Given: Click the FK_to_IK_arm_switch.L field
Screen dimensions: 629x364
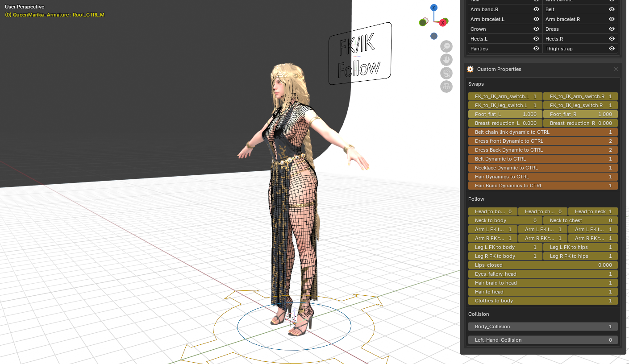Looking at the screenshot, I should tap(505, 96).
